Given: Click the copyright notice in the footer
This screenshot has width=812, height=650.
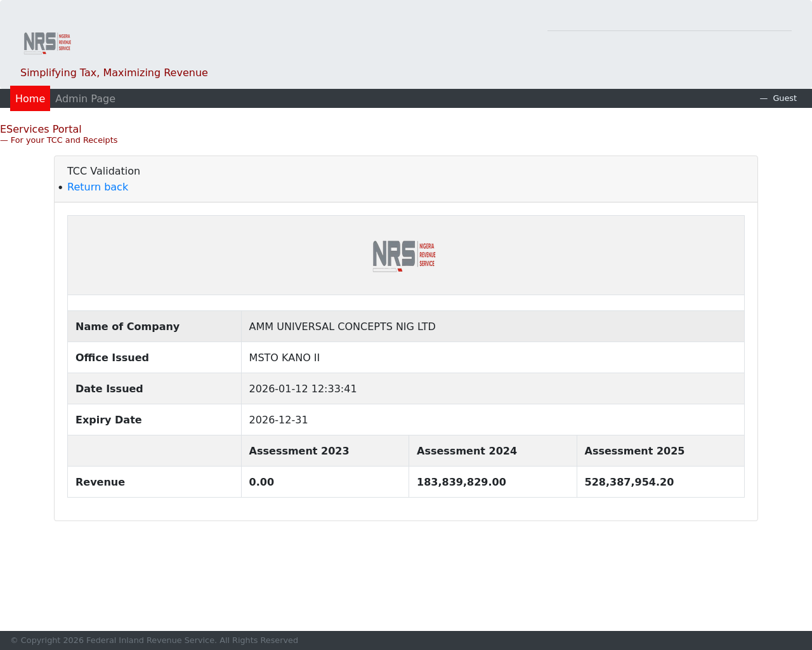Looking at the screenshot, I should (x=154, y=640).
